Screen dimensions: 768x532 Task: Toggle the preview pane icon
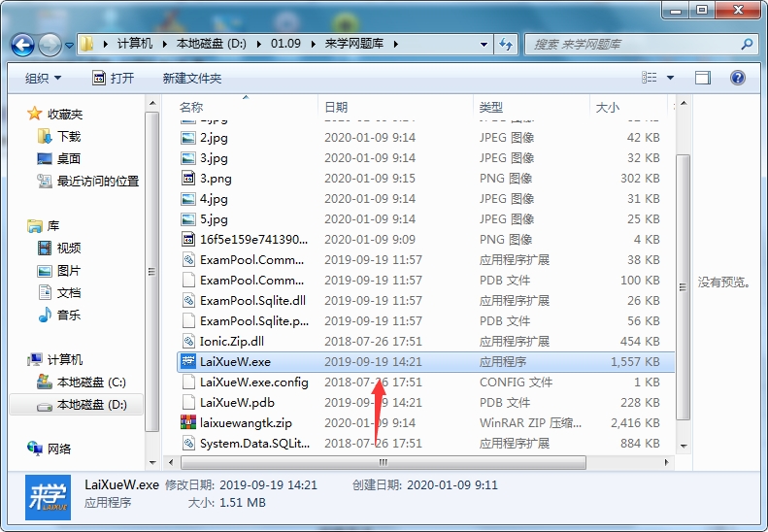[x=703, y=78]
